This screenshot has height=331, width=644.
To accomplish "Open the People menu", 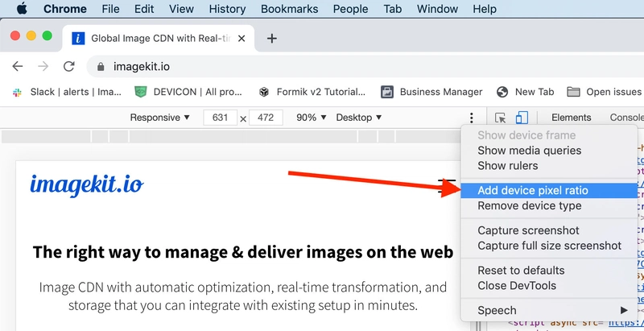I will point(351,9).
